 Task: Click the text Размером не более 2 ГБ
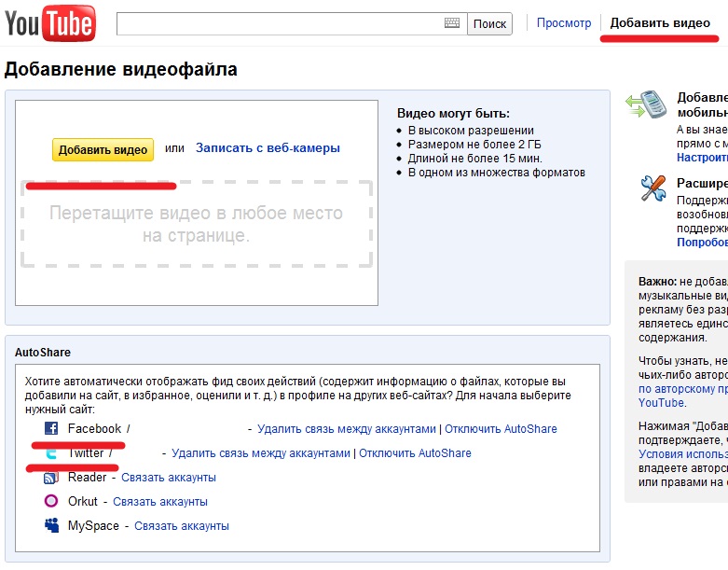tap(474, 145)
